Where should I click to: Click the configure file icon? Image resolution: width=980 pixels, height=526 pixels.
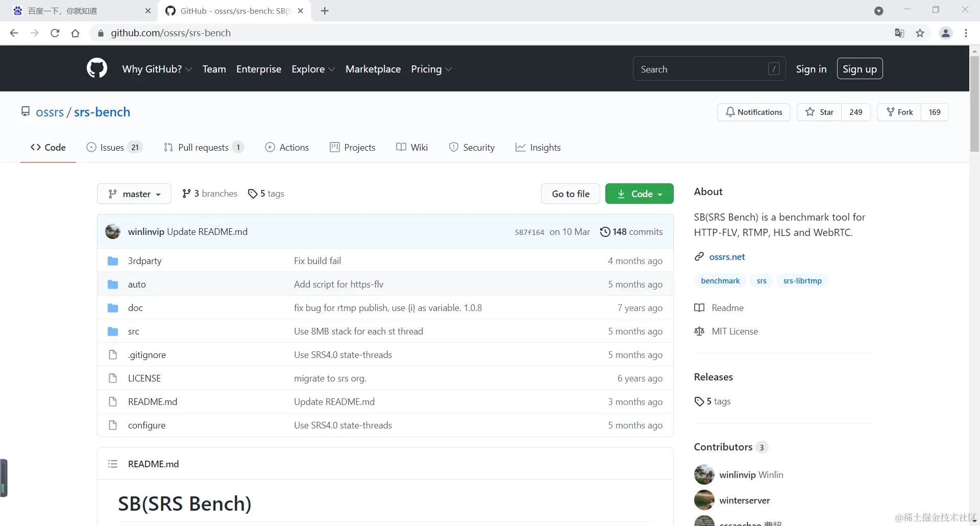(113, 425)
